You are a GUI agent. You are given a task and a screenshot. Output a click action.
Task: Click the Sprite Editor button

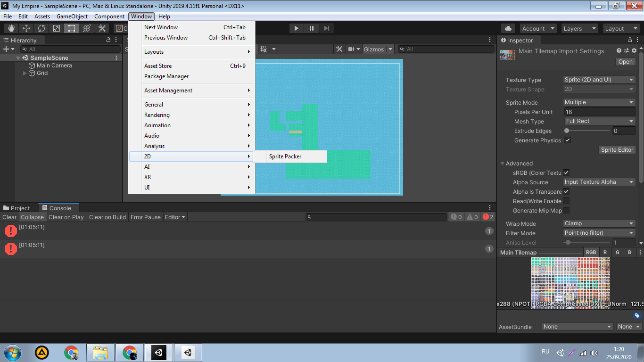tap(617, 149)
